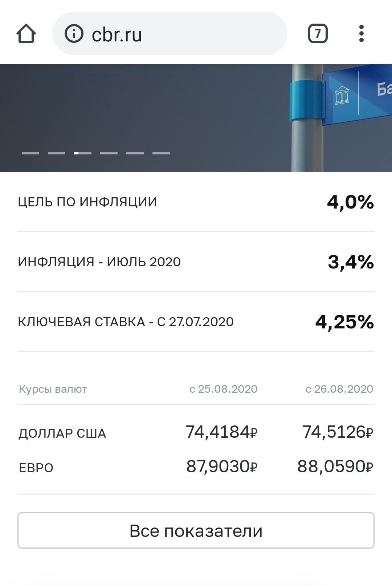This screenshot has height=586, width=392.
Task: Click the bank building icon on sign
Action: coord(342,95)
